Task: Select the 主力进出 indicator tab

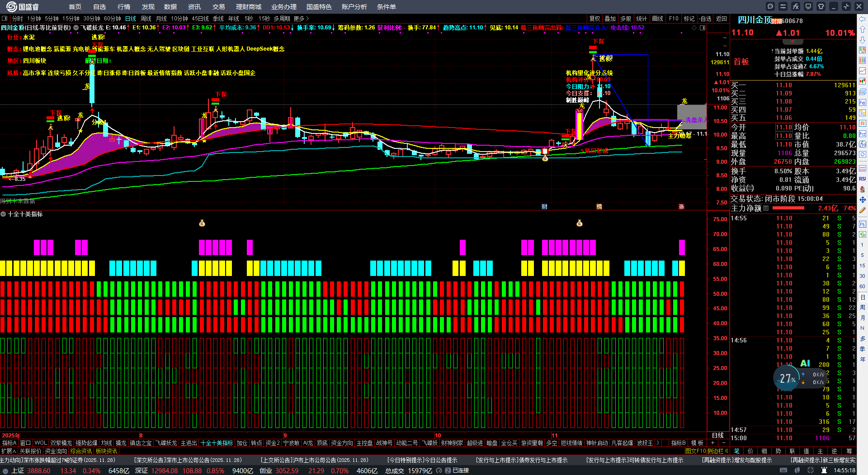Action: (189, 443)
